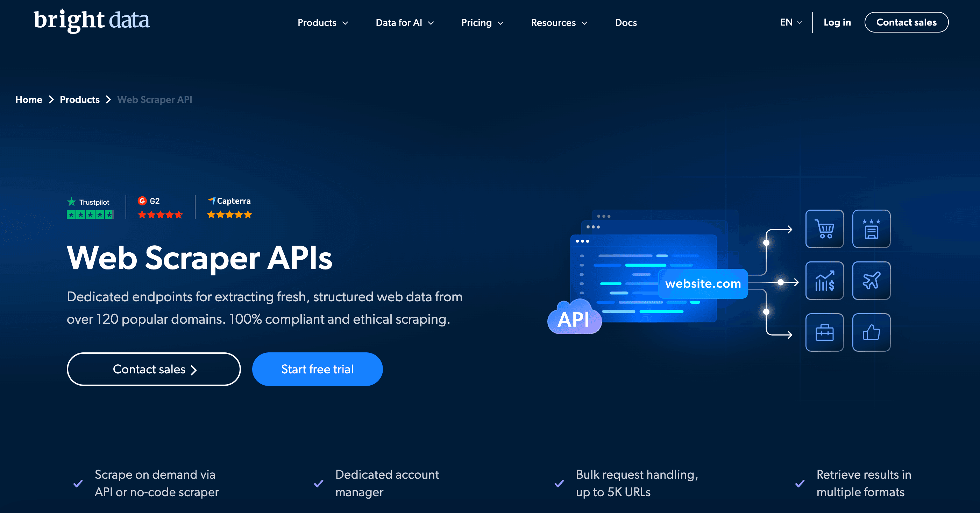The height and width of the screenshot is (513, 980).
Task: Click 'Dedicated account manager' feature text
Action: point(387,483)
